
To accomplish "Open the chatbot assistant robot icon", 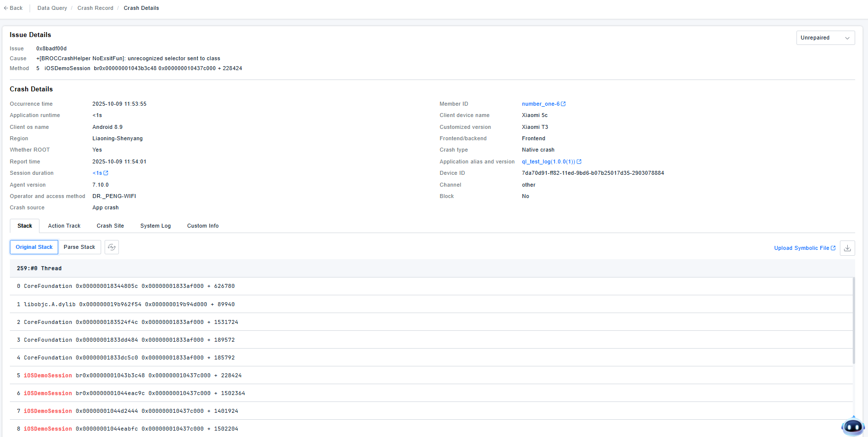I will click(853, 426).
